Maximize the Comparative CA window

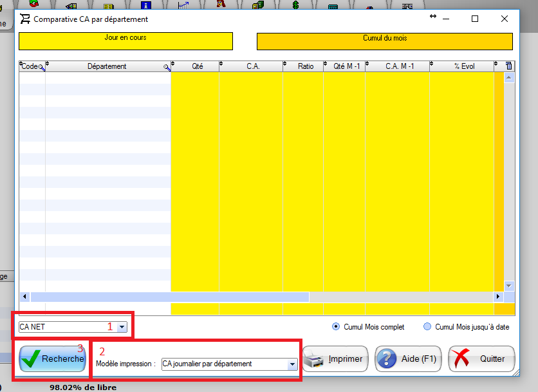[x=475, y=19]
